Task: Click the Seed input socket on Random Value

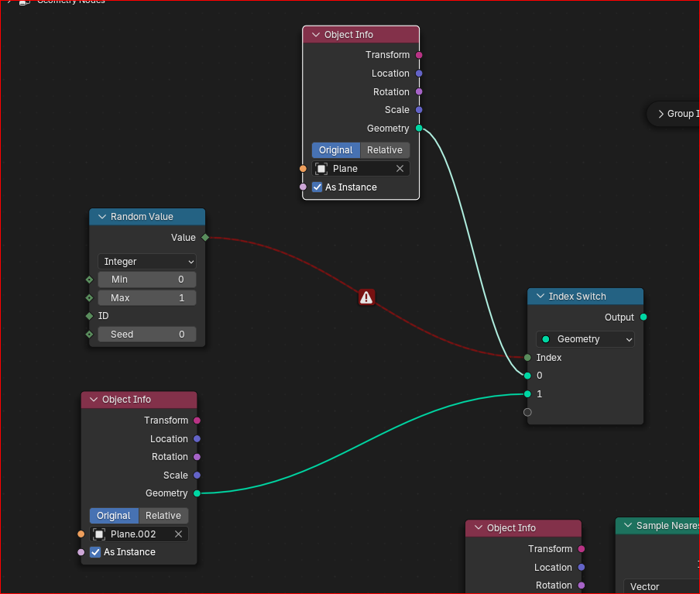Action: point(89,335)
